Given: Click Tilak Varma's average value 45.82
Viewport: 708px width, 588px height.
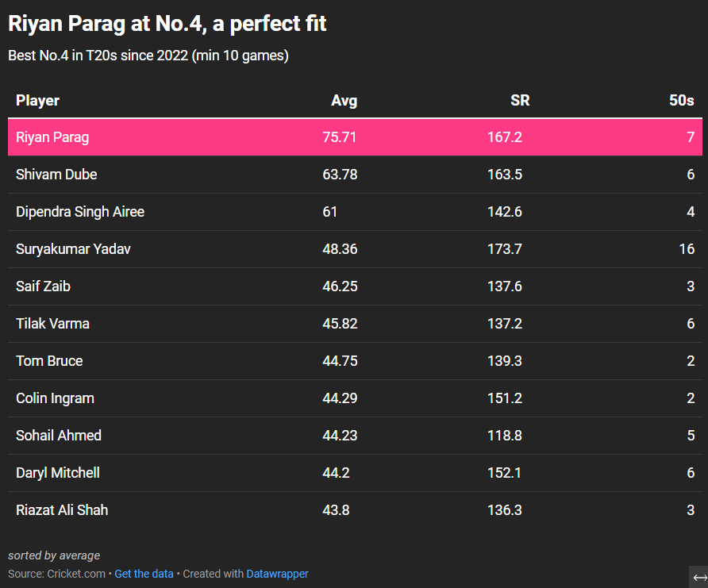Looking at the screenshot, I should [x=340, y=324].
